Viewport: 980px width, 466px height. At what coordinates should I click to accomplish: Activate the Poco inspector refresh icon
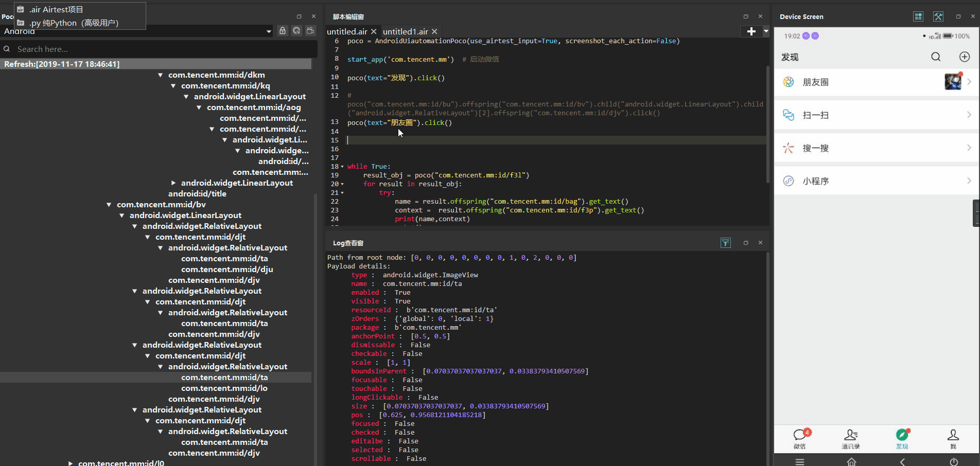tap(296, 31)
